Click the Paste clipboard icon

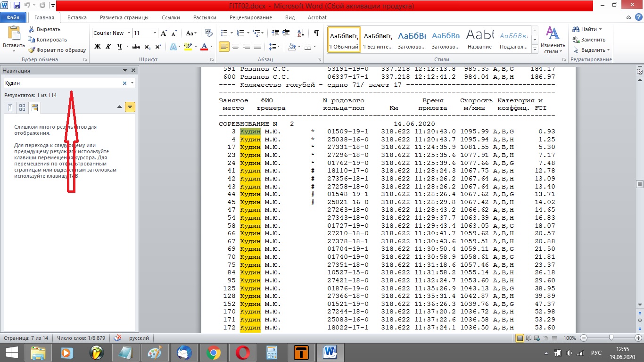click(x=14, y=33)
